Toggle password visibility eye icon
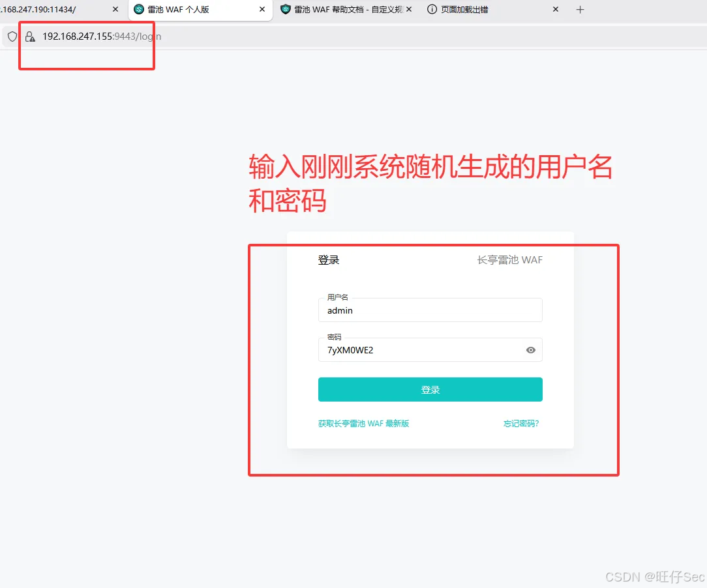Image resolution: width=707 pixels, height=588 pixels. coord(531,350)
